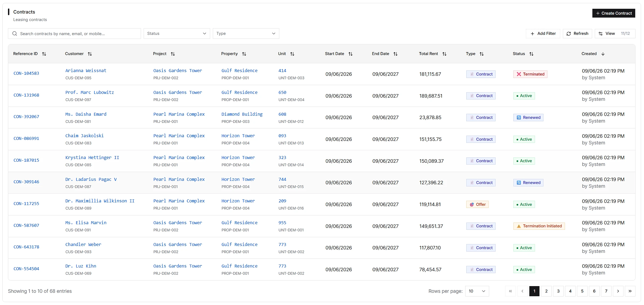Screen dimensions: 644x305
Task: Open unit 955 link
Action: click(282, 223)
